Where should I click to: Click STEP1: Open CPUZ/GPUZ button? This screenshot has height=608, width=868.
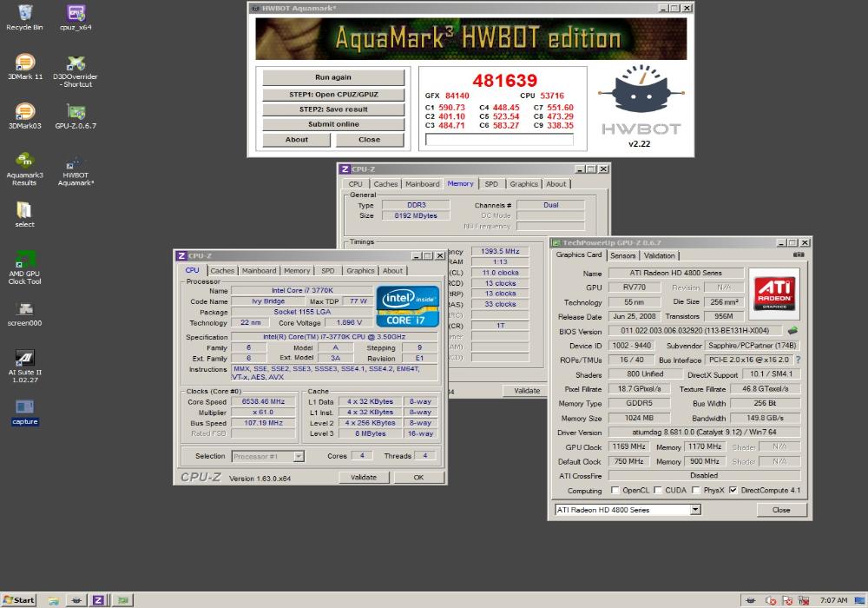tap(333, 94)
